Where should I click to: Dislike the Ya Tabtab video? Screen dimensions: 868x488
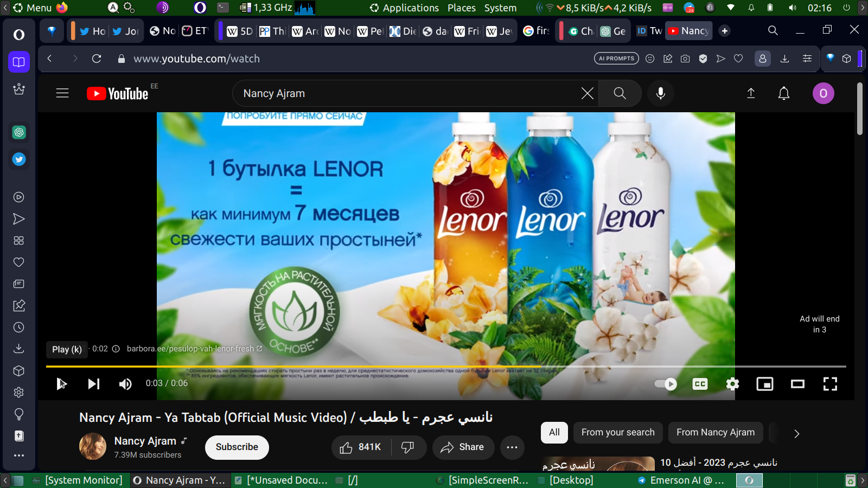408,447
